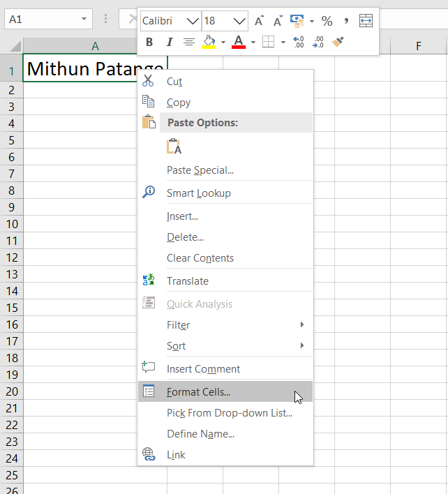Expand the Name Box dropdown arrow

click(84, 19)
